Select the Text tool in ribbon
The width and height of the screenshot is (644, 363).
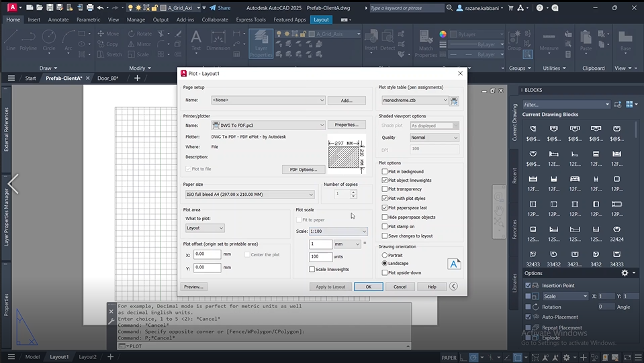tap(196, 39)
